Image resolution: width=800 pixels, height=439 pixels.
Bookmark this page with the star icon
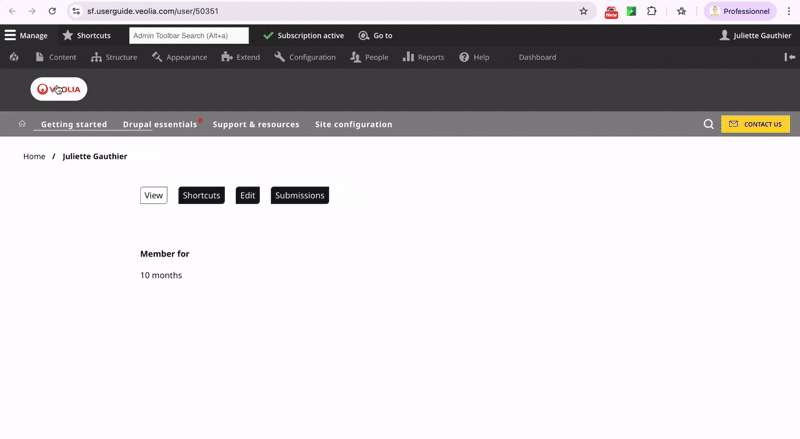(x=583, y=11)
